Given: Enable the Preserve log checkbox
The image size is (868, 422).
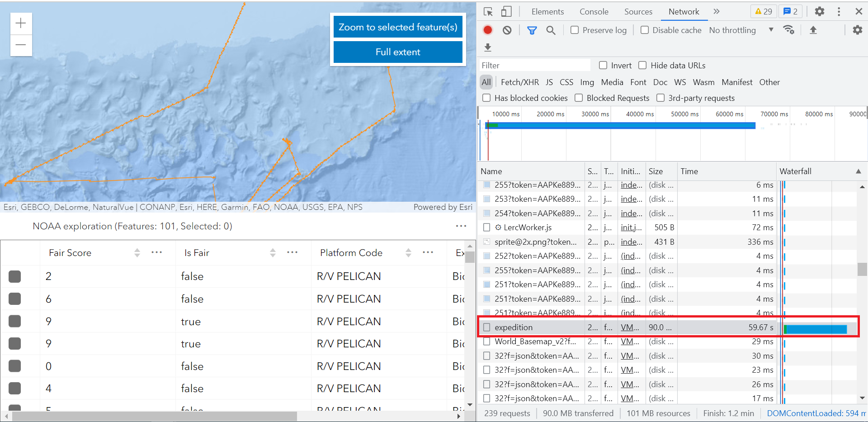Looking at the screenshot, I should pos(575,30).
